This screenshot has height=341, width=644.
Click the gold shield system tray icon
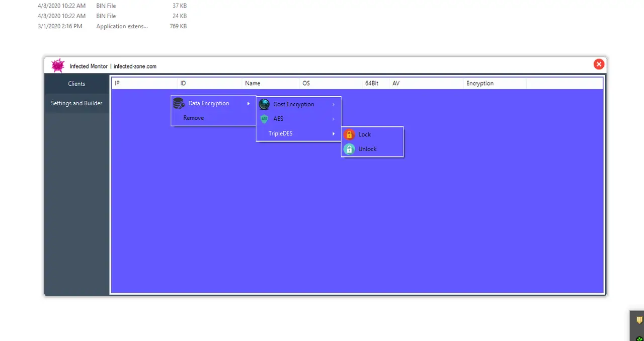point(638,319)
